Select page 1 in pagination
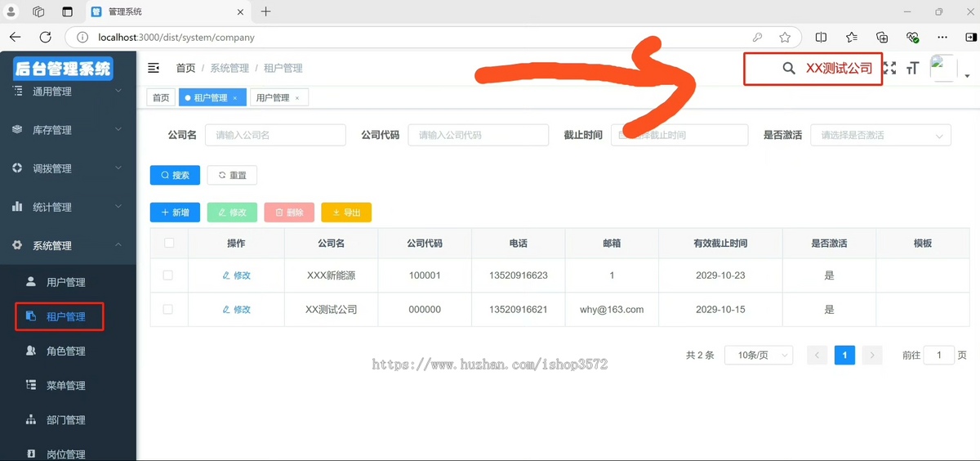This screenshot has width=980, height=461. [844, 356]
